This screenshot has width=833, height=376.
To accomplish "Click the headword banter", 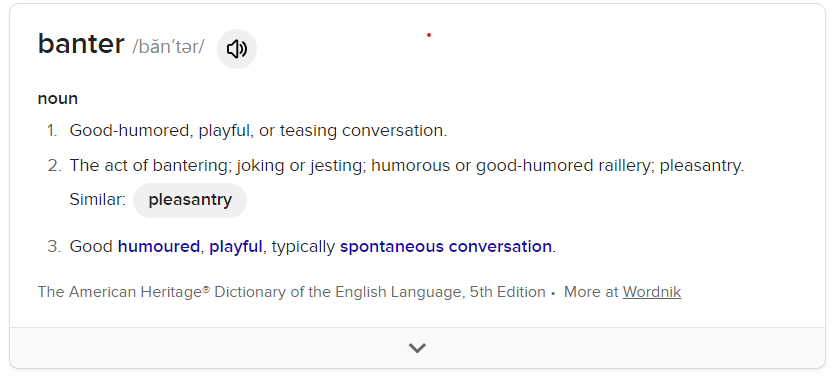I will [81, 44].
